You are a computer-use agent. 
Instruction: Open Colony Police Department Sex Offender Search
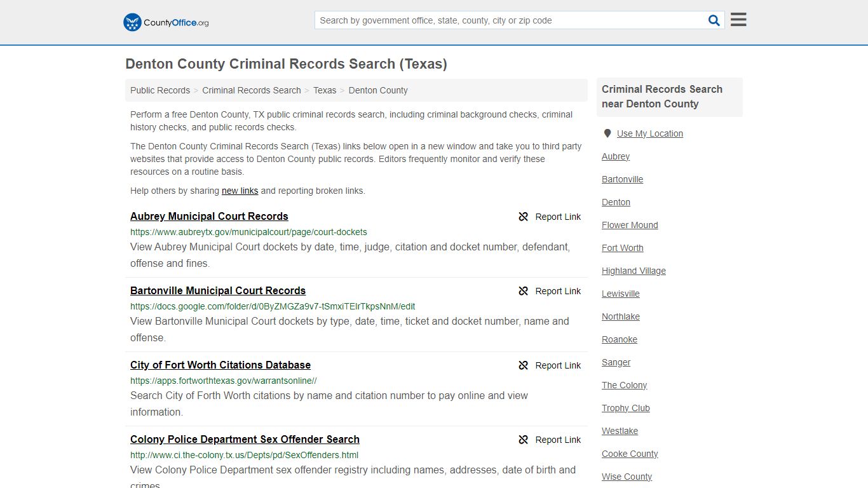[245, 439]
